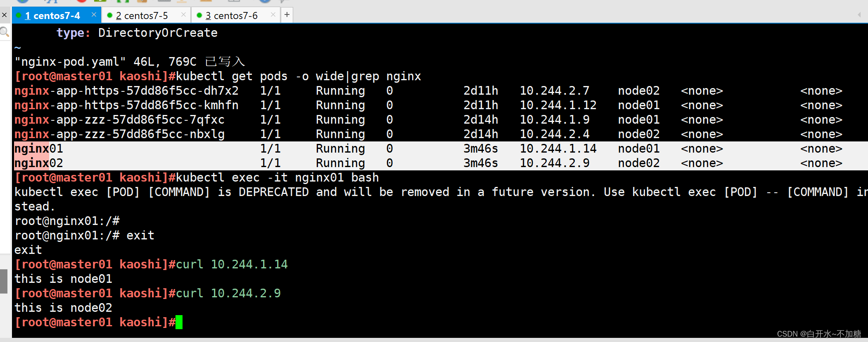This screenshot has height=342, width=868.
Task: Click the "type: DirectoryOrCreate" line
Action: point(137,33)
